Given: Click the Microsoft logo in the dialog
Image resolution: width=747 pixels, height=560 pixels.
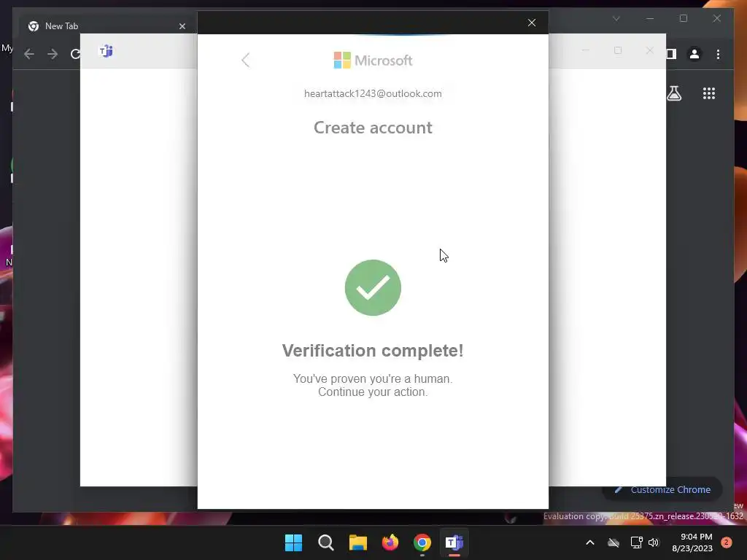Looking at the screenshot, I should click(x=373, y=61).
